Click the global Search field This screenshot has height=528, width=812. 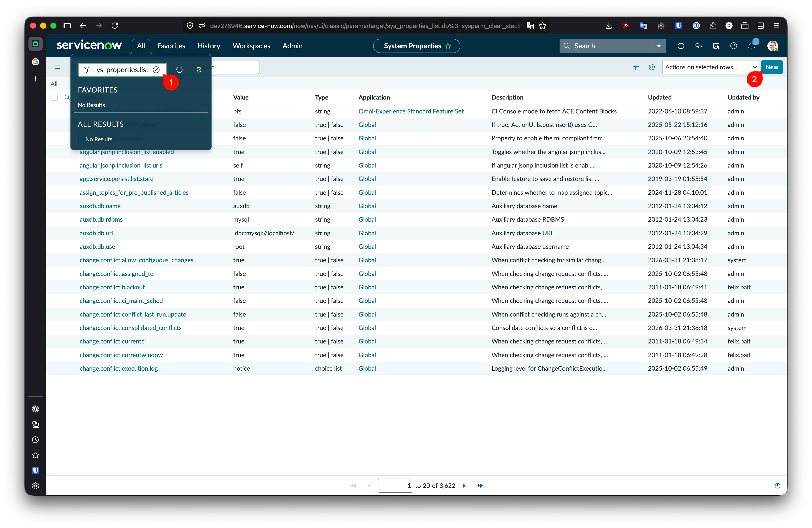tap(605, 46)
